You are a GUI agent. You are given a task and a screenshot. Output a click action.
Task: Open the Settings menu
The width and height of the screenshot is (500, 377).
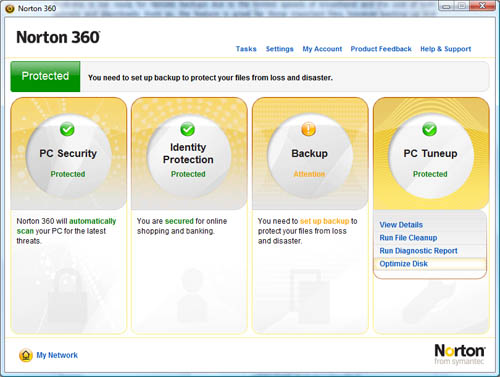(279, 49)
